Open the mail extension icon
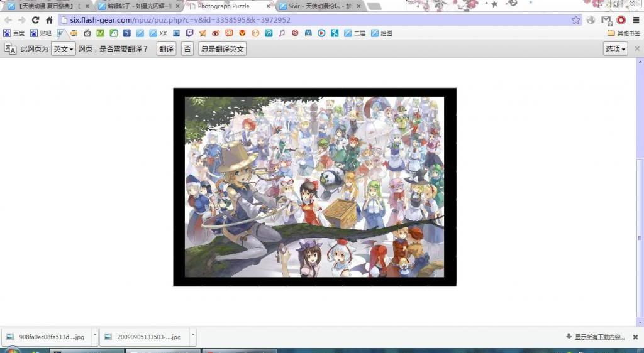This screenshot has height=353, width=644. coord(606,20)
